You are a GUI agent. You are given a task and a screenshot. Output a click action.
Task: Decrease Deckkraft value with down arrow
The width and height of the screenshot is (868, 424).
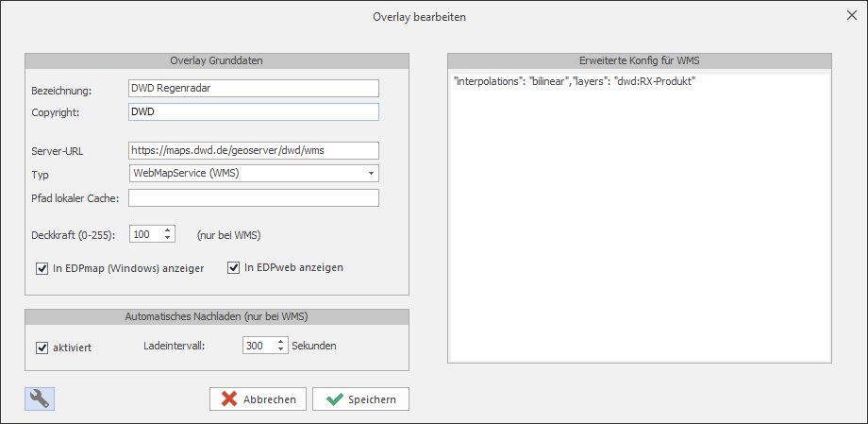coord(167,238)
